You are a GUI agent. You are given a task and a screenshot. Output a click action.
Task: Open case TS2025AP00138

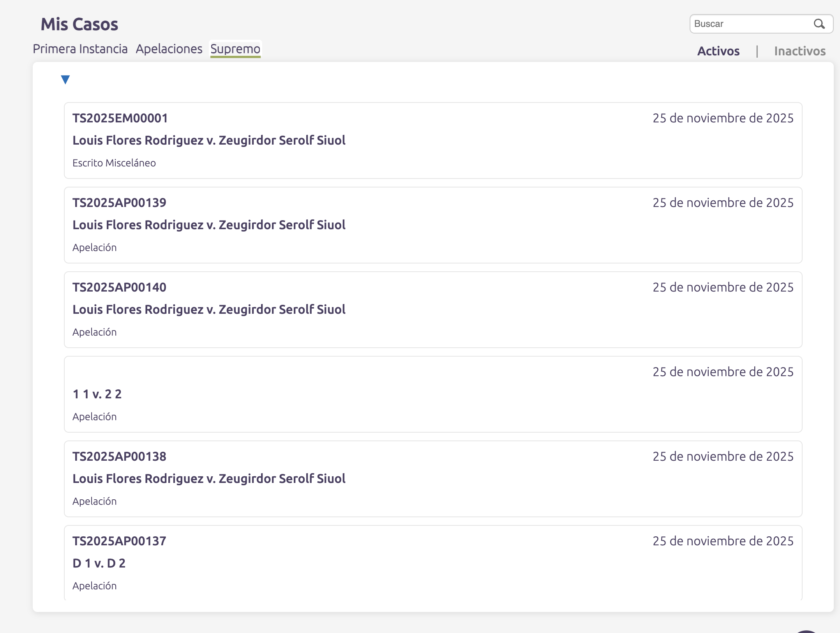pos(119,456)
